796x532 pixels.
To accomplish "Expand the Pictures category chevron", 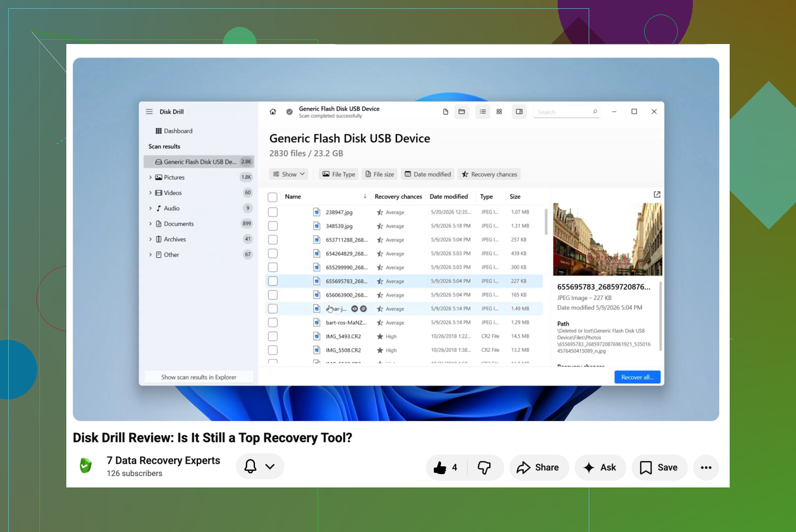I will [x=151, y=177].
